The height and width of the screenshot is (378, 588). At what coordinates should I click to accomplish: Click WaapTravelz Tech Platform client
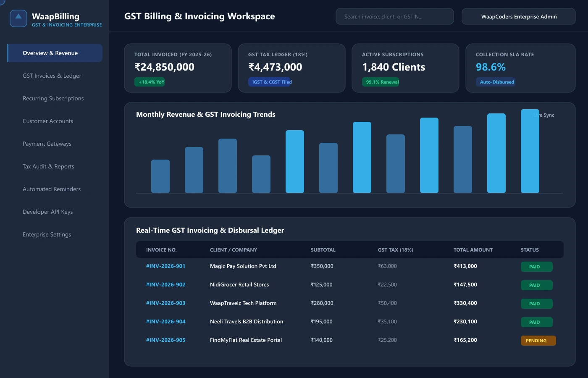point(243,303)
